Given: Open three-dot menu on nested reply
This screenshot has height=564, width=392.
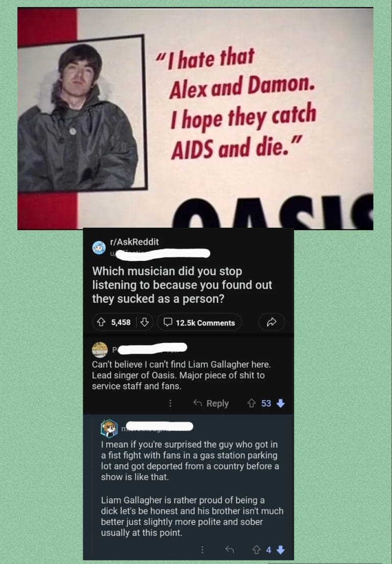Looking at the screenshot, I should point(202,550).
